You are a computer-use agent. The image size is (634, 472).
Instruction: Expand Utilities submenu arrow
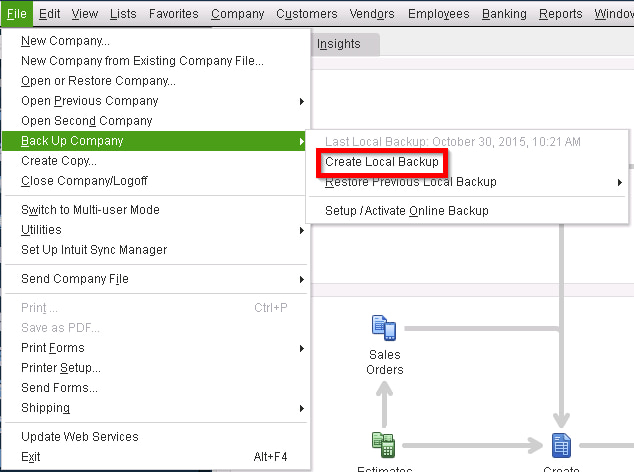[302, 230]
